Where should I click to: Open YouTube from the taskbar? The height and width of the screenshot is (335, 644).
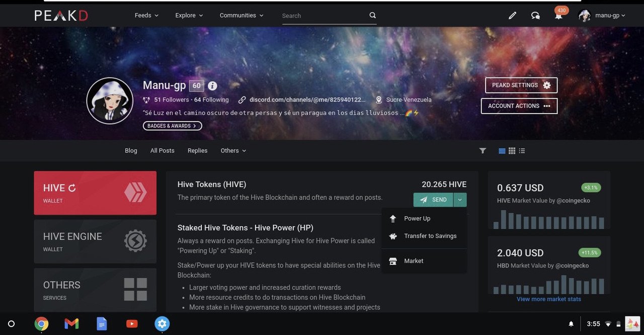[x=132, y=323]
